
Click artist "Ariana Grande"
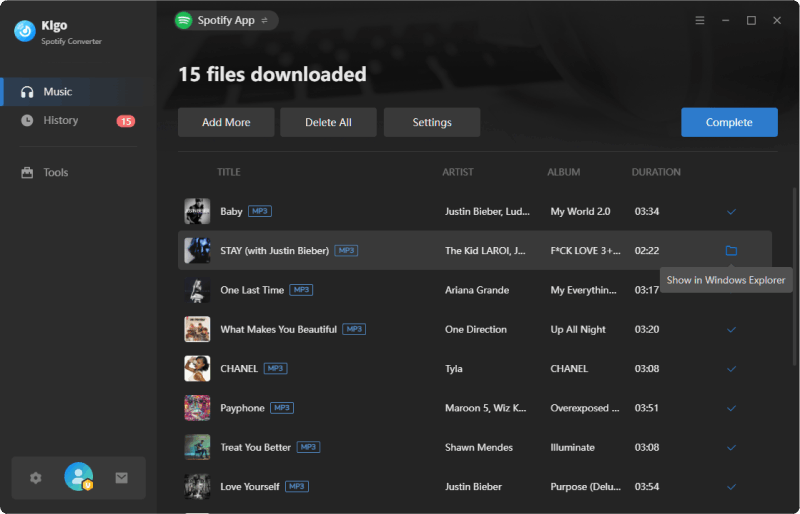(477, 290)
